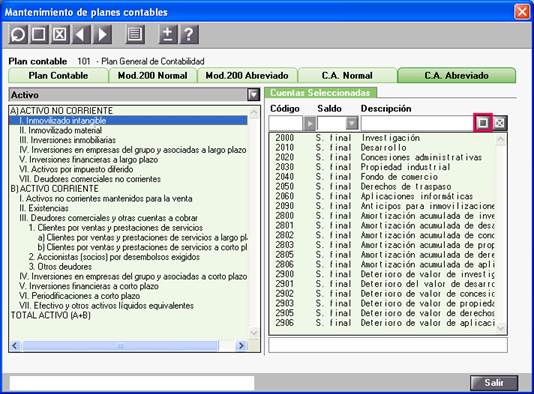Select 1. Clientes por ventas y prestaciones
Image resolution: width=534 pixels, height=394 pixels.
point(116,227)
